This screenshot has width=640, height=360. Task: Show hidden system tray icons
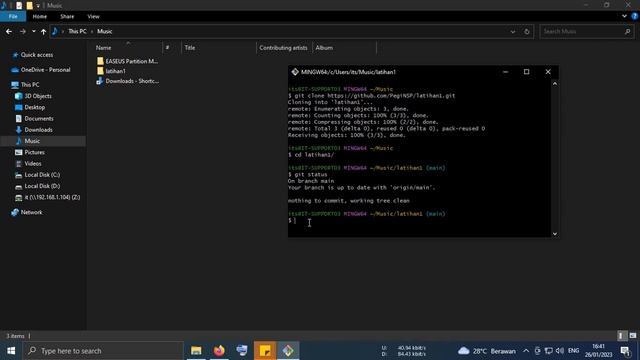(526, 351)
